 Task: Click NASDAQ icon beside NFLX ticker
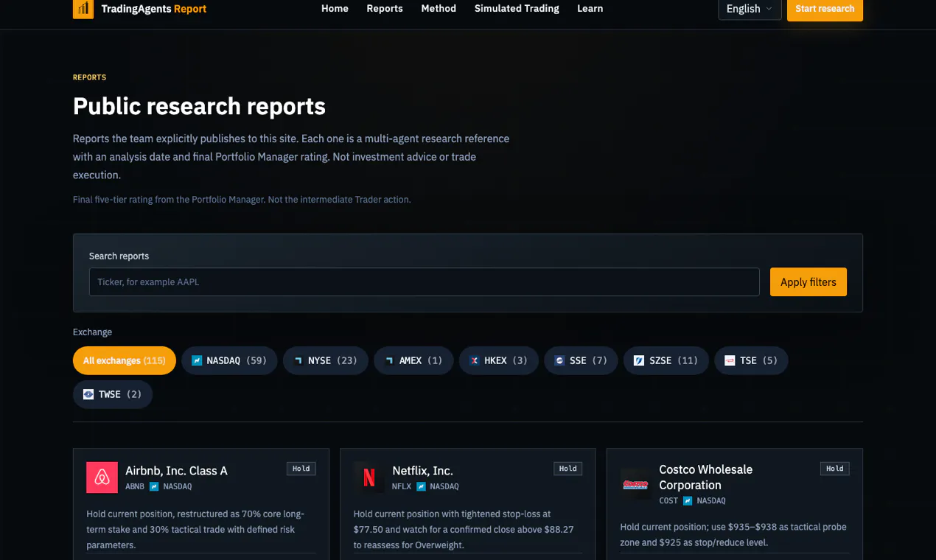point(421,486)
